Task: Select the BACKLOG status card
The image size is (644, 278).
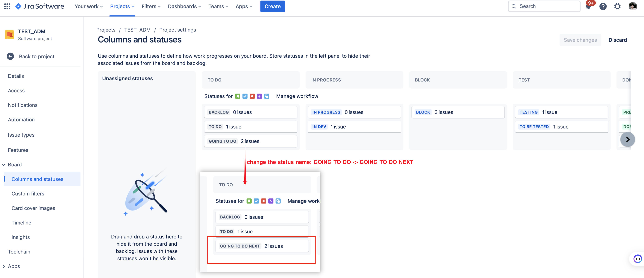Action: [251, 112]
